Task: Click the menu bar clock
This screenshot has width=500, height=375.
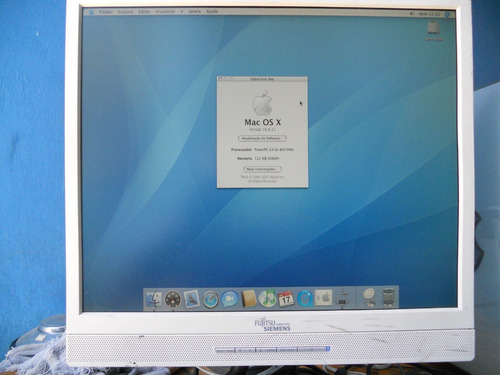Action: (429, 14)
